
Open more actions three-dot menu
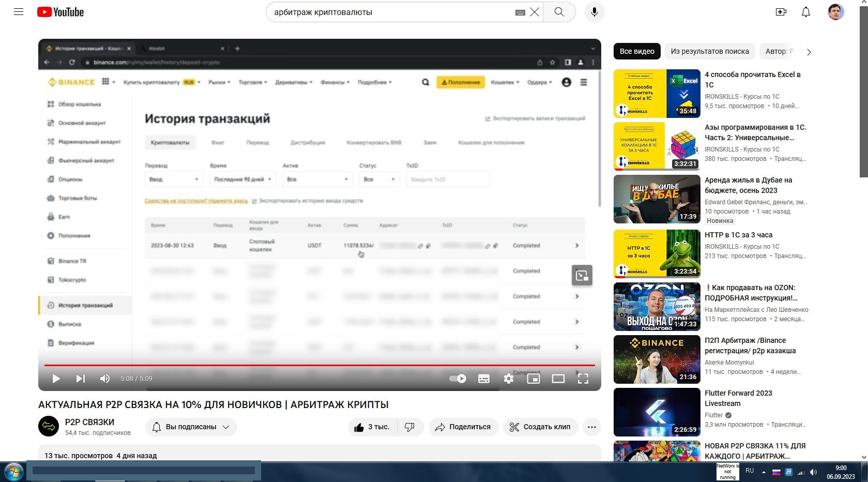click(592, 427)
